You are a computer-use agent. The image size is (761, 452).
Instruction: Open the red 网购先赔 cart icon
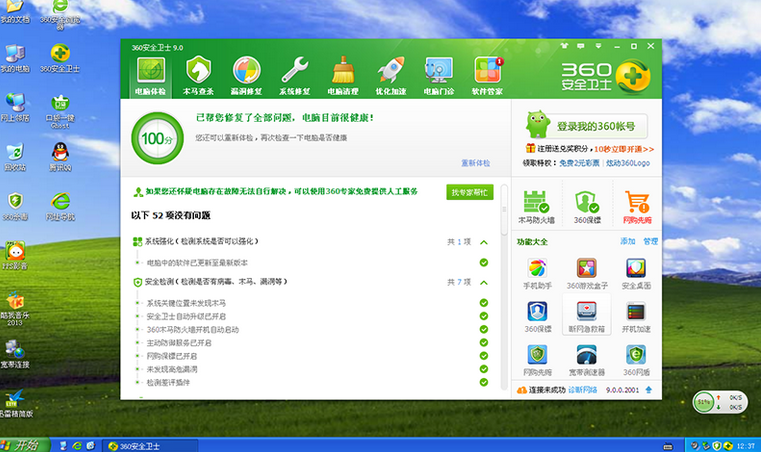(637, 206)
